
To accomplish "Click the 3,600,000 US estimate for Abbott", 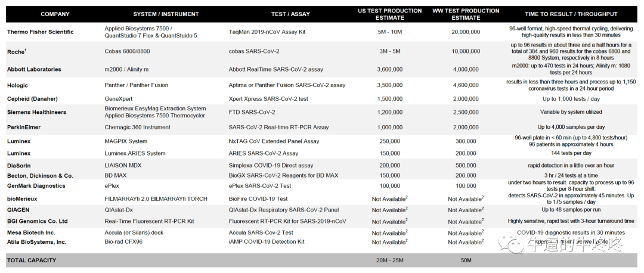I will [x=389, y=69].
